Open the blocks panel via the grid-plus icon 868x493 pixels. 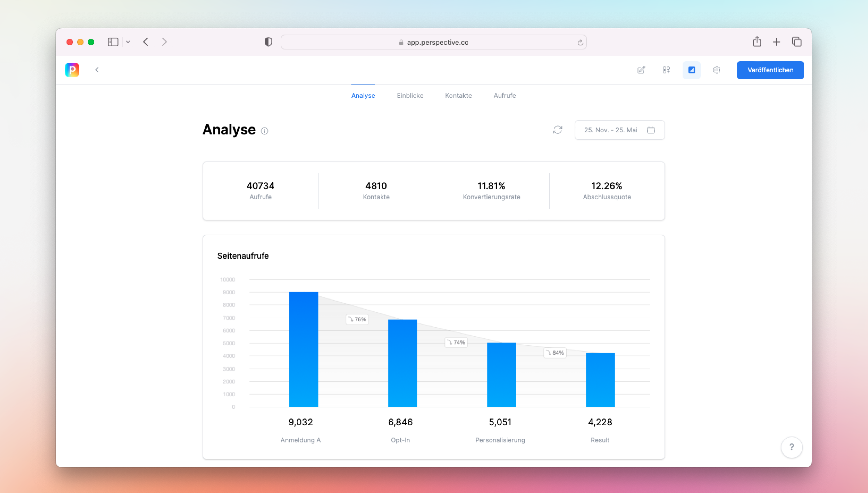point(666,70)
